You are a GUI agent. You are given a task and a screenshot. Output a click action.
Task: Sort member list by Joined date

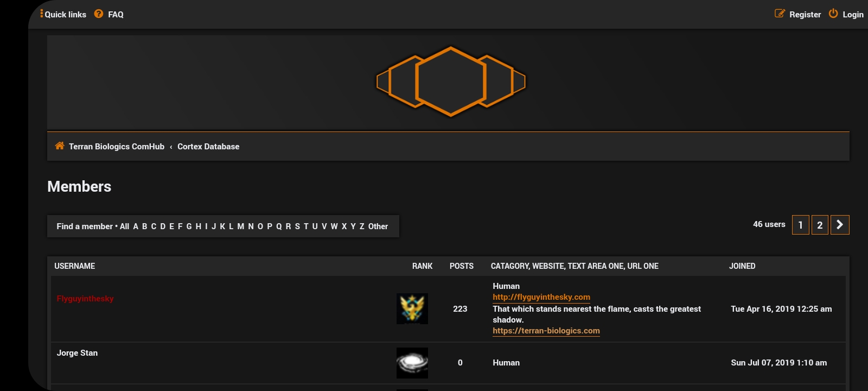tap(742, 266)
